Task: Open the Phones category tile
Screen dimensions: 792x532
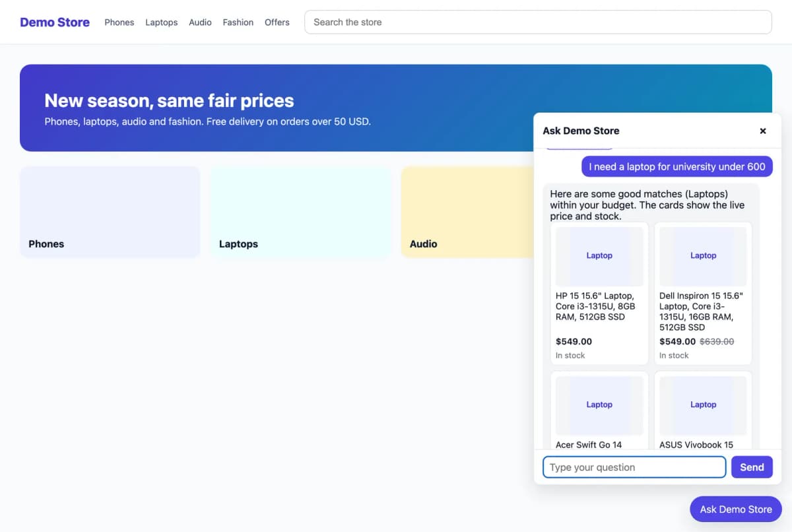Action: (110, 212)
